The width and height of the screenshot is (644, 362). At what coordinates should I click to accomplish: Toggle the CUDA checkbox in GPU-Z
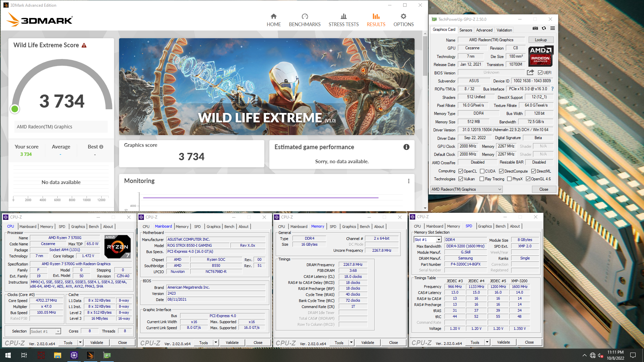click(x=482, y=171)
